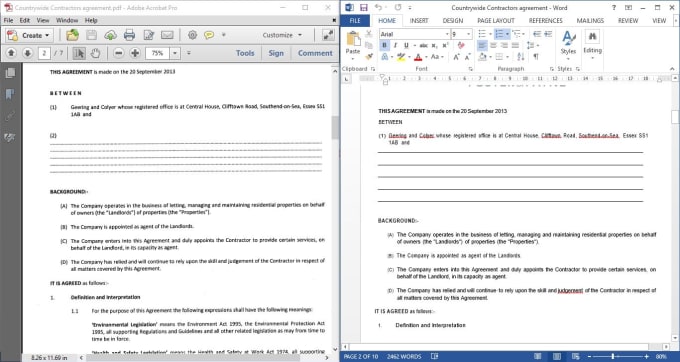Undo last action in Word

coord(378,7)
